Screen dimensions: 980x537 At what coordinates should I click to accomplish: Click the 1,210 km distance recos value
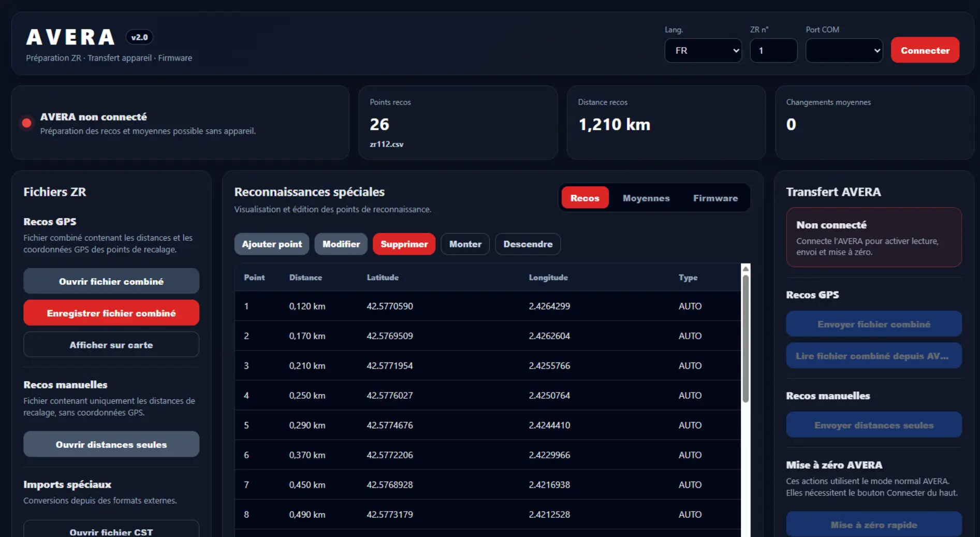tap(614, 124)
